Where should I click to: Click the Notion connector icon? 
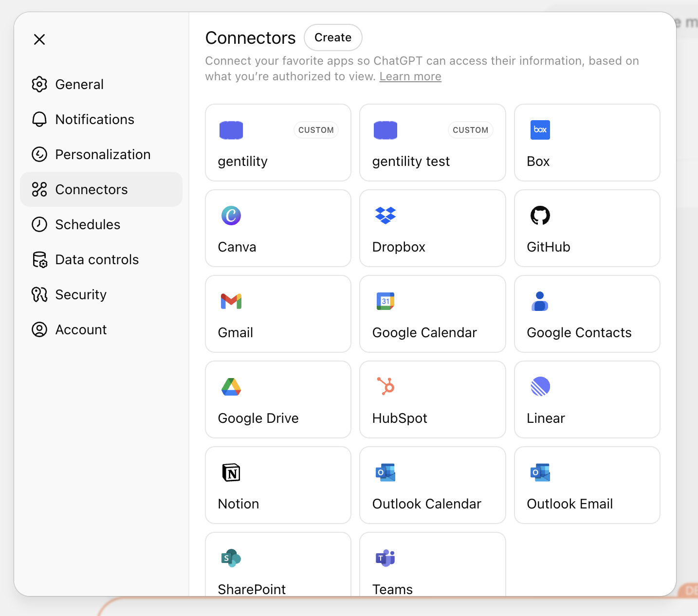(231, 472)
